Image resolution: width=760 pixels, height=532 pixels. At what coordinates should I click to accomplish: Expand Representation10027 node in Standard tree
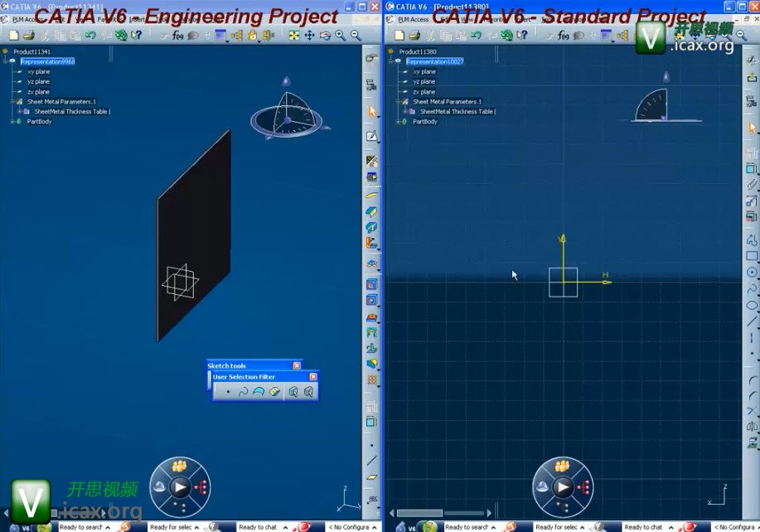pyautogui.click(x=391, y=61)
